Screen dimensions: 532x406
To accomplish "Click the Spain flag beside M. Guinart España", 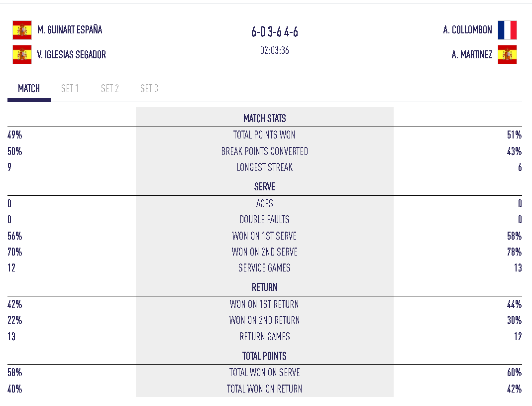I will tap(22, 30).
